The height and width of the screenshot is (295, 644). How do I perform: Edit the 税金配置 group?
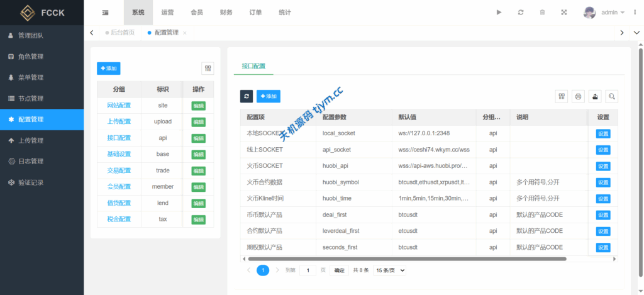click(x=198, y=220)
